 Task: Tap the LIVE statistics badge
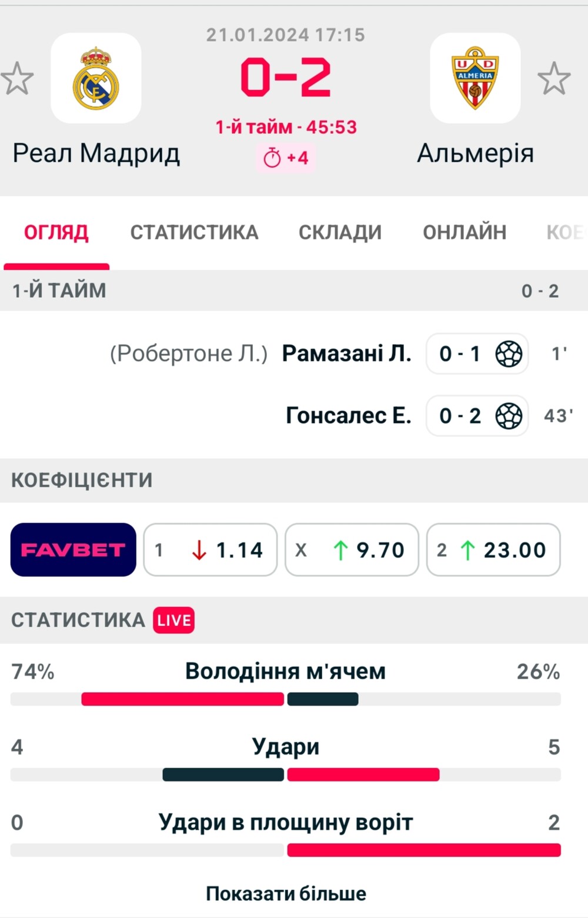click(174, 620)
